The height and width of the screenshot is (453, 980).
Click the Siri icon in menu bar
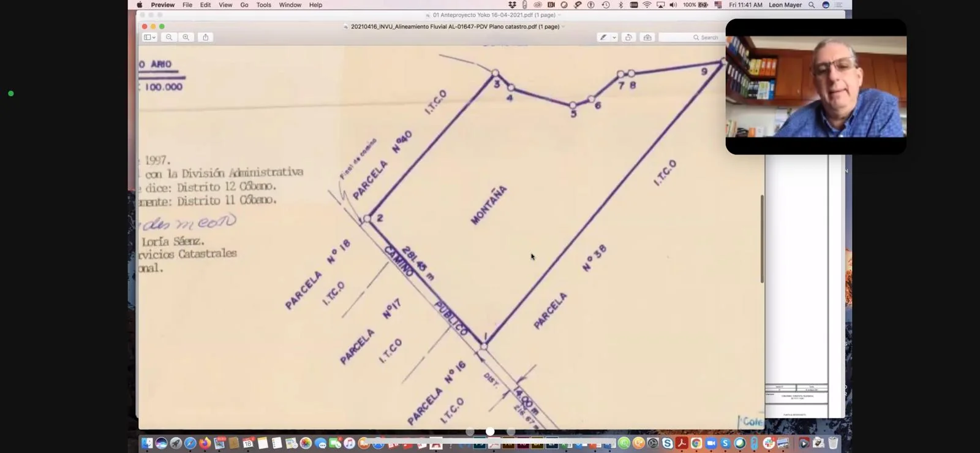coord(826,5)
